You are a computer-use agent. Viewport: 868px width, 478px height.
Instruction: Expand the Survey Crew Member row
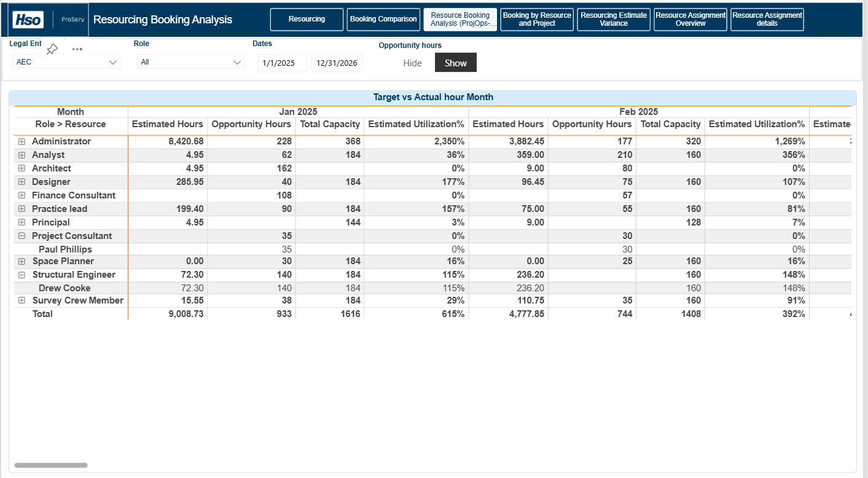(x=22, y=301)
